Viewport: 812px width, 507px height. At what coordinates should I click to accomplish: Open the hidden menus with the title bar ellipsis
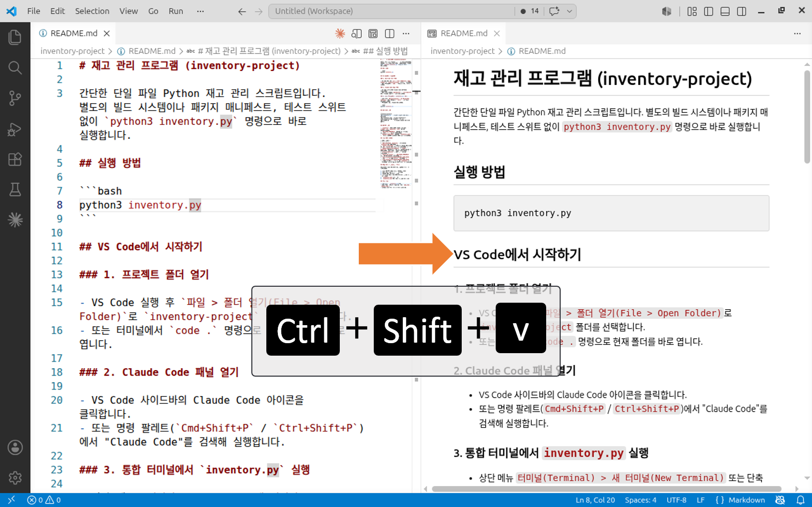coord(200,11)
